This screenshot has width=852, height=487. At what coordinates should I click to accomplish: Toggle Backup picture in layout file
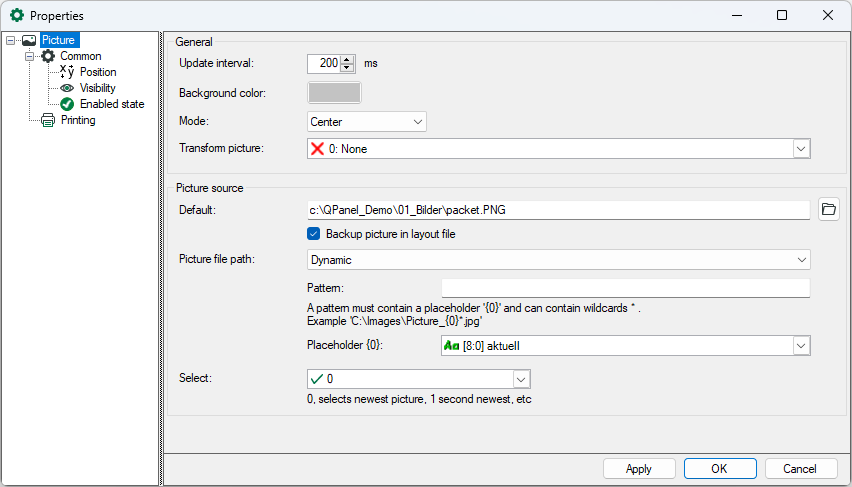click(x=315, y=234)
